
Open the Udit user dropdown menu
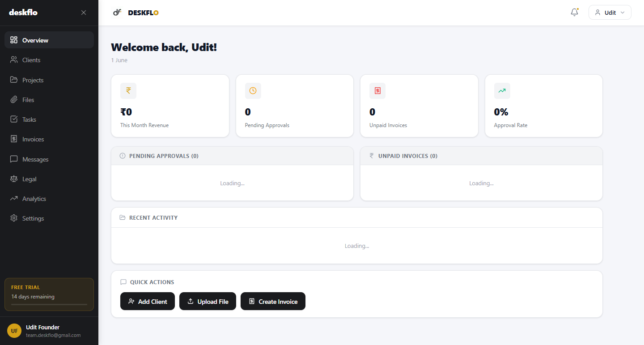pyautogui.click(x=610, y=13)
